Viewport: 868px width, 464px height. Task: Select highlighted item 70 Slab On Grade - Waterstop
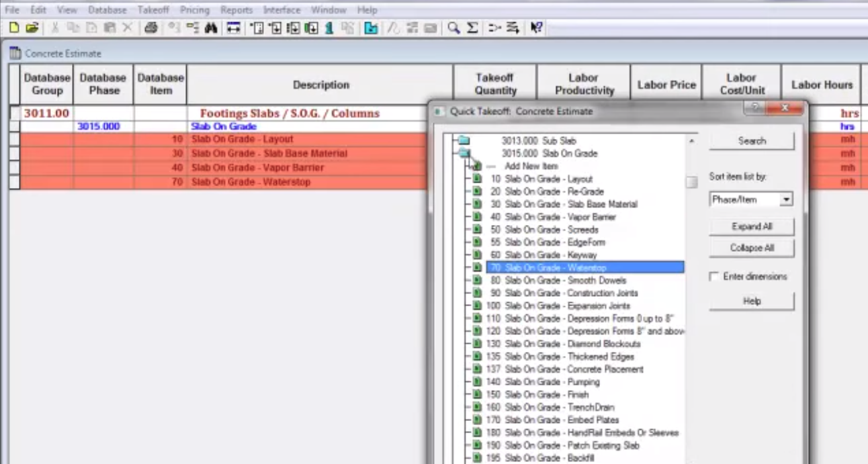click(585, 268)
